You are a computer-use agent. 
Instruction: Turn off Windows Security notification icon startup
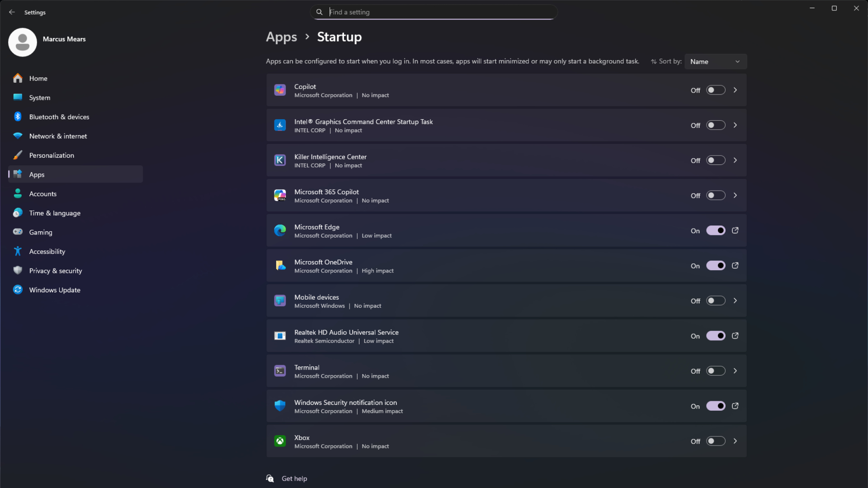tap(715, 406)
